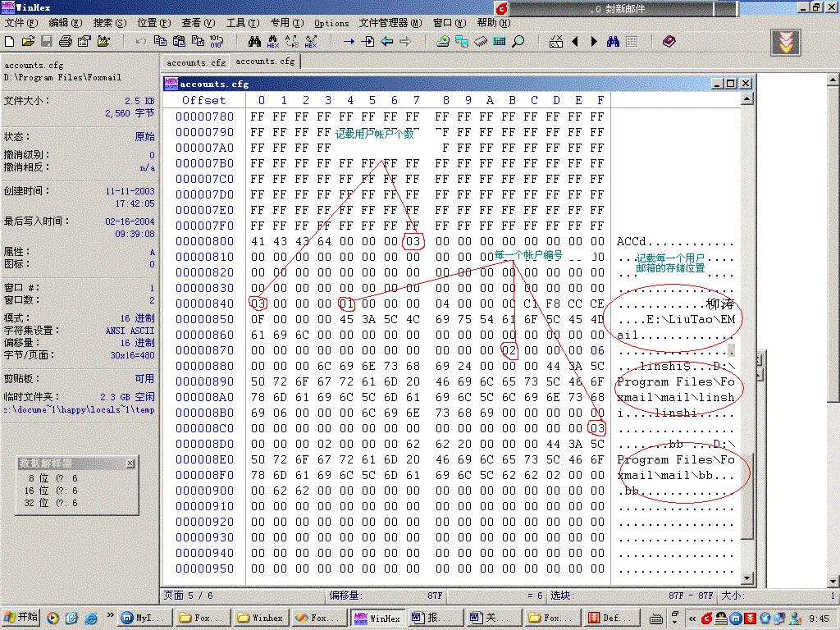Viewport: 840px width, 630px height.
Task: Click the view grid toolbar icon
Action: click(632, 41)
